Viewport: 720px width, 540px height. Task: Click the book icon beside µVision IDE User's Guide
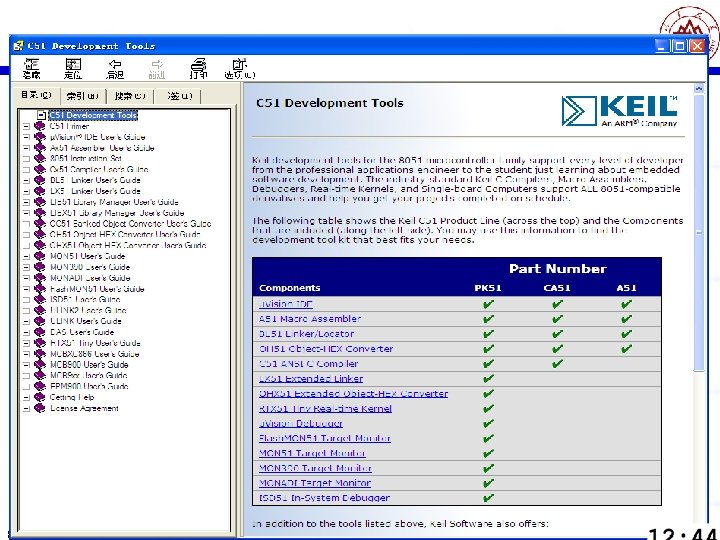[40, 137]
